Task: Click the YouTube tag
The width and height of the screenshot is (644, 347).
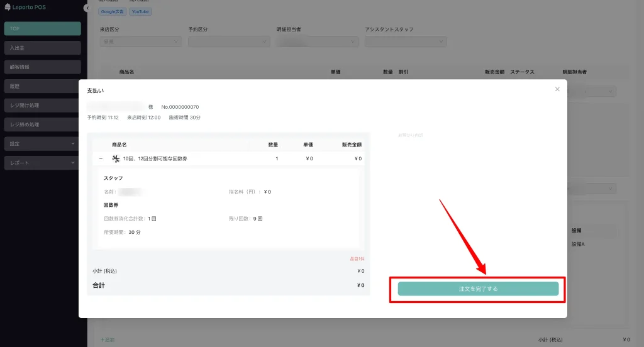Action: click(x=140, y=11)
